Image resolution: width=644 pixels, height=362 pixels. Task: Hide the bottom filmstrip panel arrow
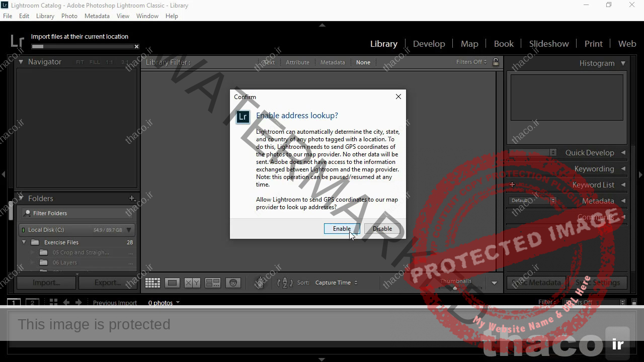(322, 359)
